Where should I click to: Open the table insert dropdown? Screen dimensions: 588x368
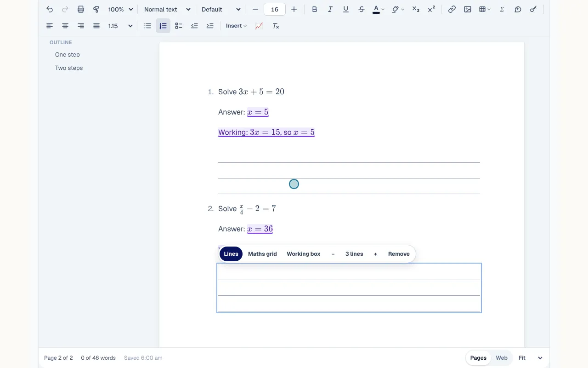[485, 9]
